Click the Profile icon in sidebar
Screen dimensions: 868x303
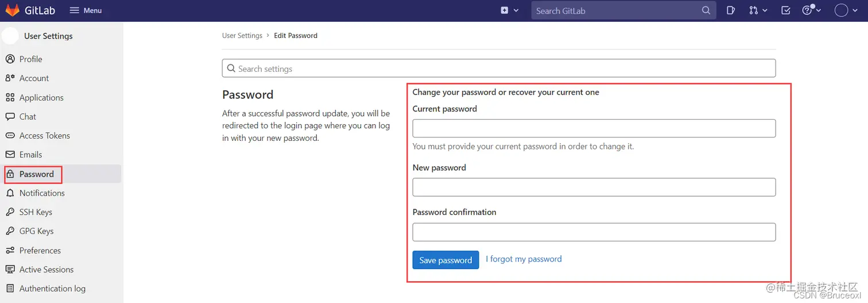coord(10,59)
